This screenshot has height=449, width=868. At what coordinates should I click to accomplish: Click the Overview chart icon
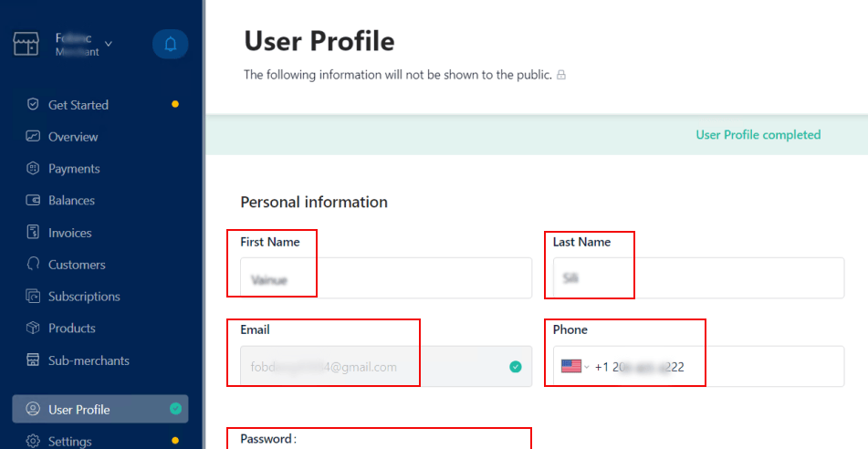point(33,136)
